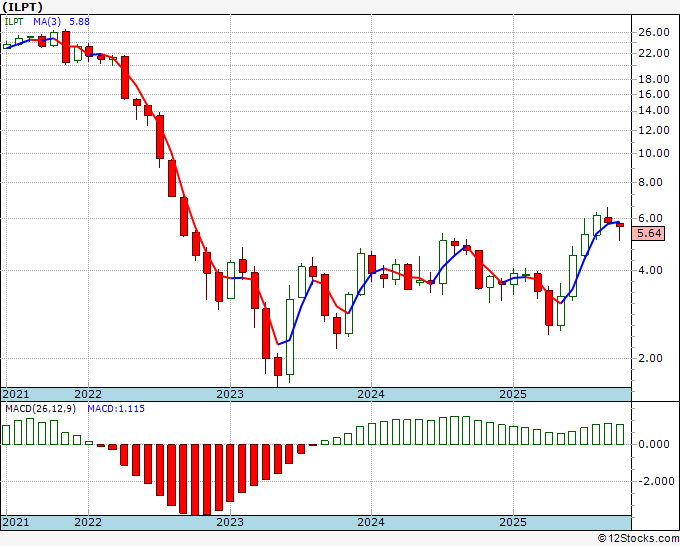Click 2024 on the MACD panel time axis
The width and height of the screenshot is (680, 546).
coord(371,523)
